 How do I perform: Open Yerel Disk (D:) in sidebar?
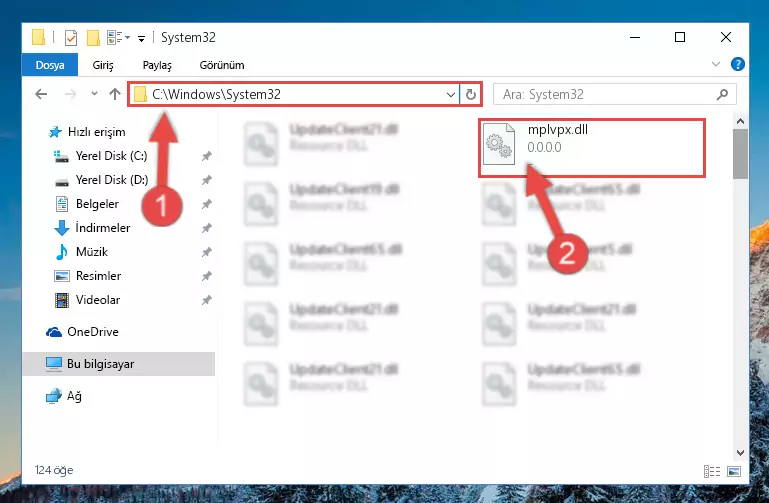pos(112,180)
